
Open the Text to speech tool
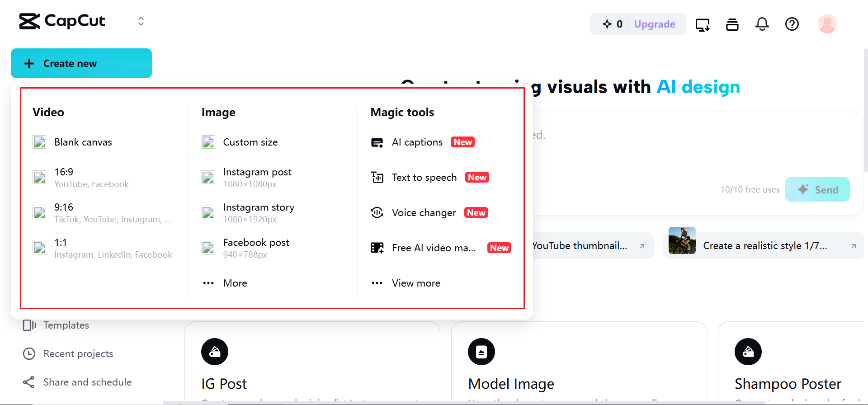pos(424,178)
